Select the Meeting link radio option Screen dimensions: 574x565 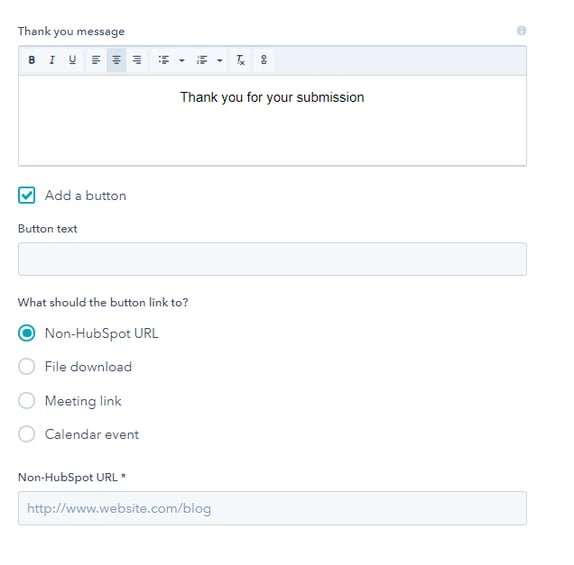click(x=27, y=401)
